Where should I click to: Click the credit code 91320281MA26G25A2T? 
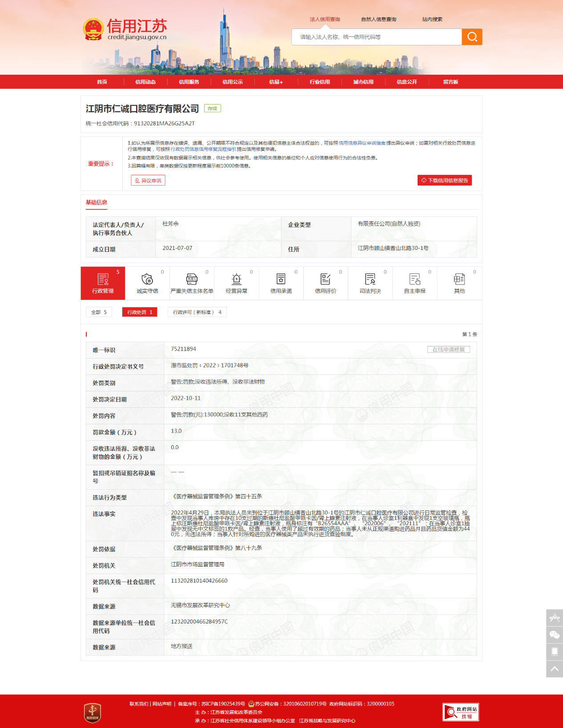coord(164,124)
